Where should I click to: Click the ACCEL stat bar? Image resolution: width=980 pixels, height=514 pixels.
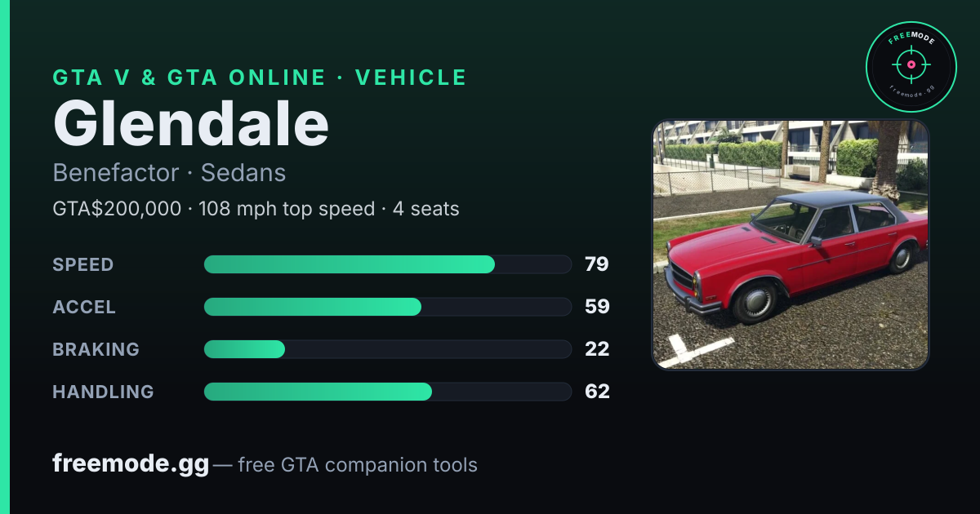click(387, 307)
